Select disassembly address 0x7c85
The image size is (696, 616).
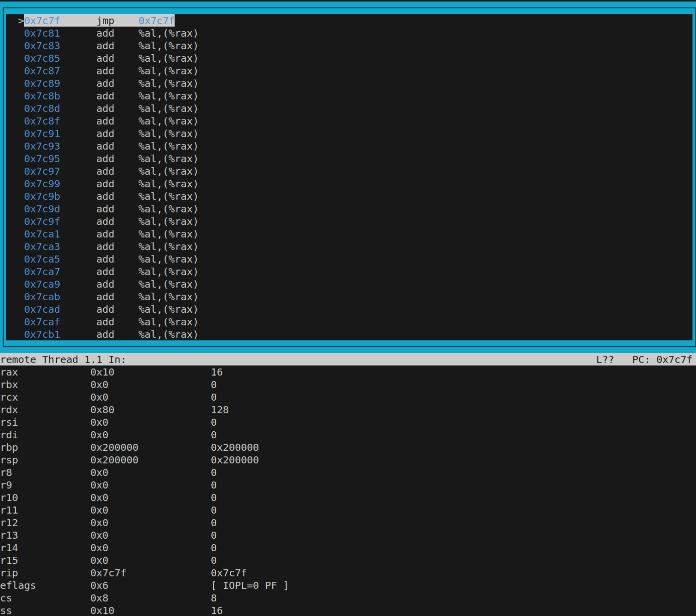pyautogui.click(x=42, y=58)
